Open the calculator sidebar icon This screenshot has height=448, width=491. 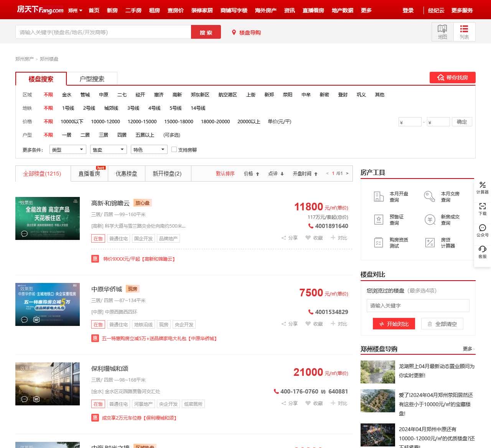tap(483, 188)
